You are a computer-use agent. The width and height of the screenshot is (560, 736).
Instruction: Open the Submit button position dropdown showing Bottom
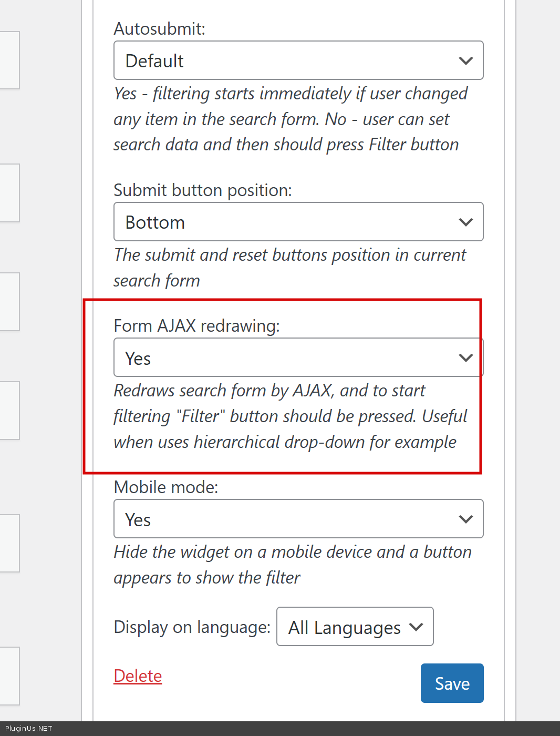coord(284,222)
